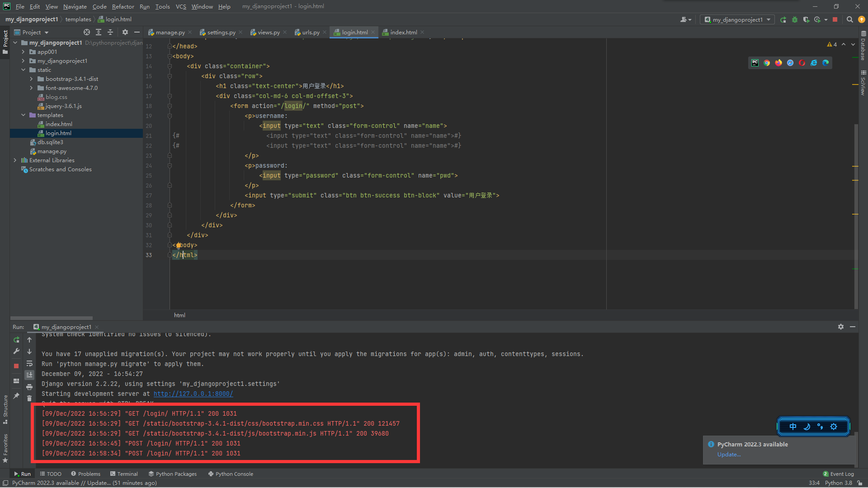Image resolution: width=868 pixels, height=488 pixels.
Task: Toggle the moon icon on input method bar
Action: (x=807, y=427)
